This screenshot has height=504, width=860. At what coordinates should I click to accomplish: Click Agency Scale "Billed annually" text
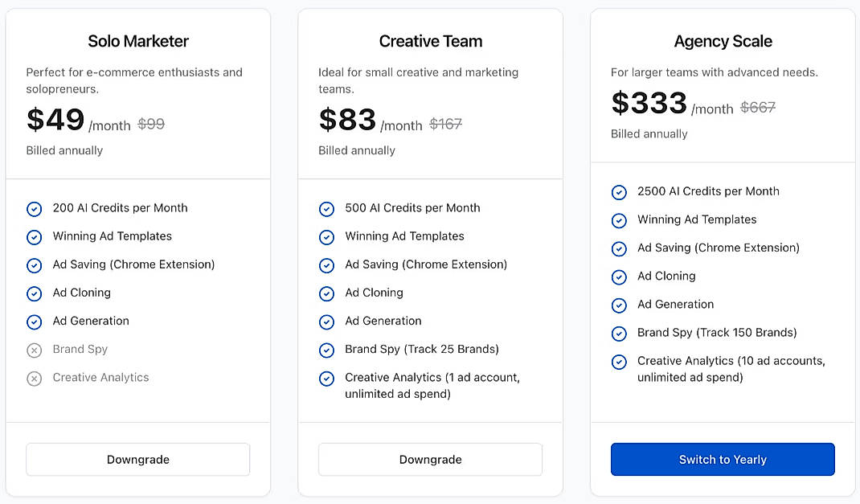click(649, 134)
